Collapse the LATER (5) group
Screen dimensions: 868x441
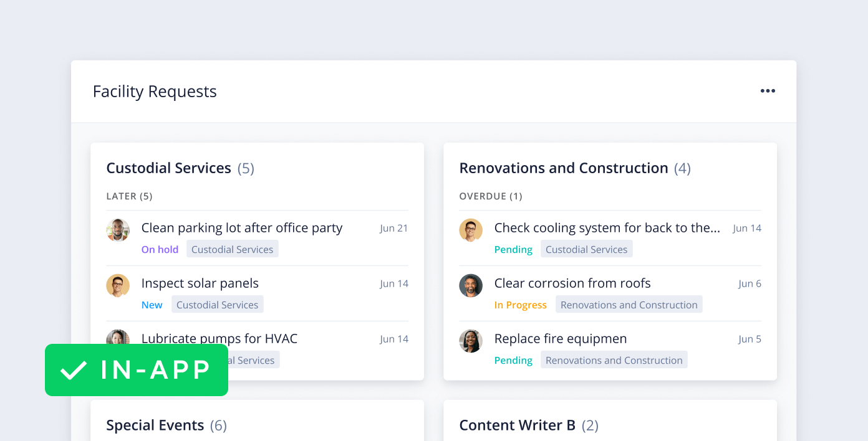pos(129,196)
